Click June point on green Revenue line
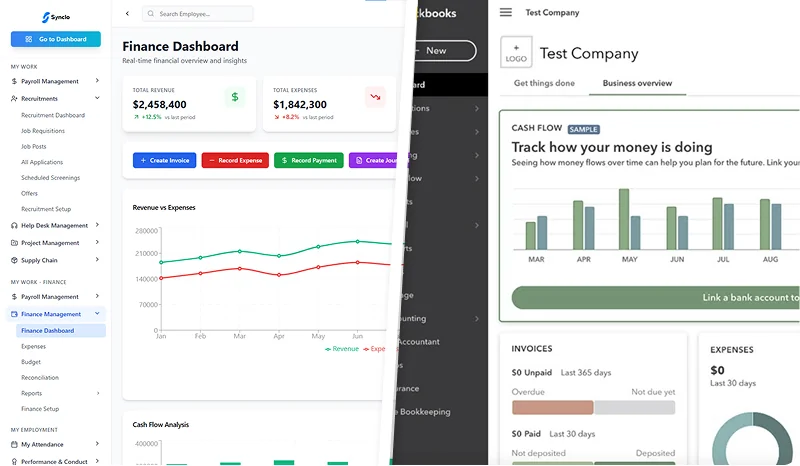The image size is (800, 466). [x=358, y=241]
